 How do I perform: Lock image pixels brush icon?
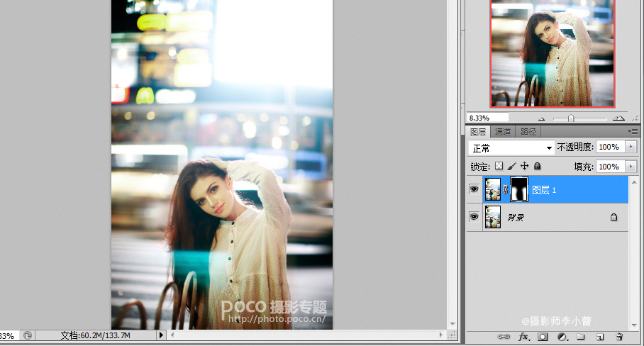[512, 166]
